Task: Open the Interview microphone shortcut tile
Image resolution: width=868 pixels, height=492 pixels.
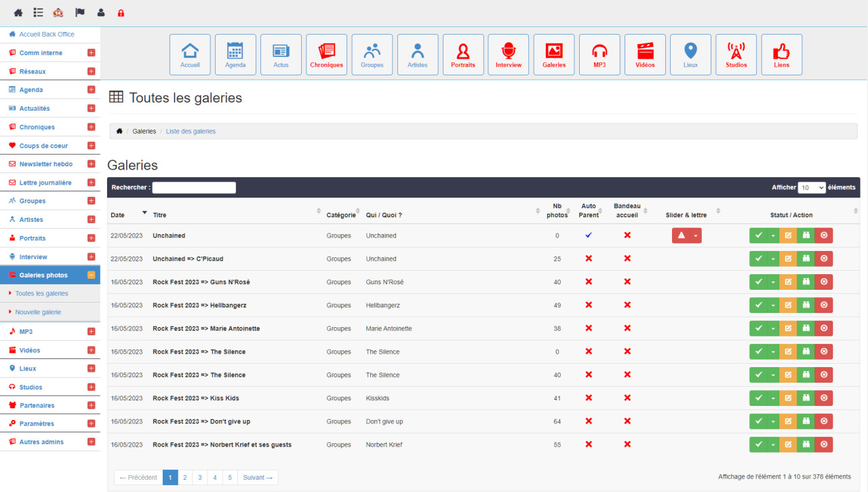Action: click(509, 54)
